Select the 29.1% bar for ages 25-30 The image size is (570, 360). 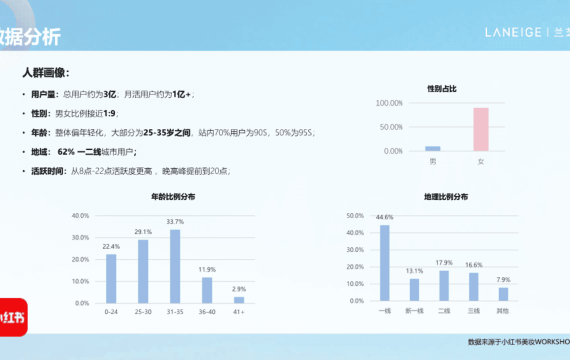pos(143,271)
